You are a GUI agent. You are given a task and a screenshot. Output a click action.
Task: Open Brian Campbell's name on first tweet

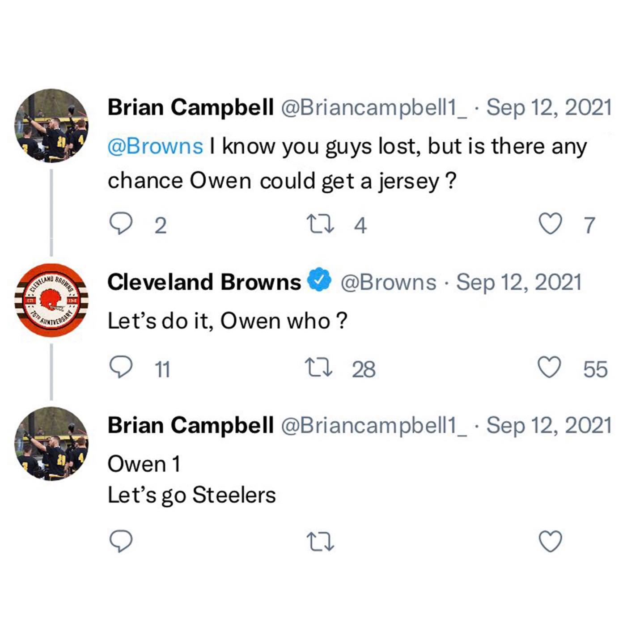191,107
